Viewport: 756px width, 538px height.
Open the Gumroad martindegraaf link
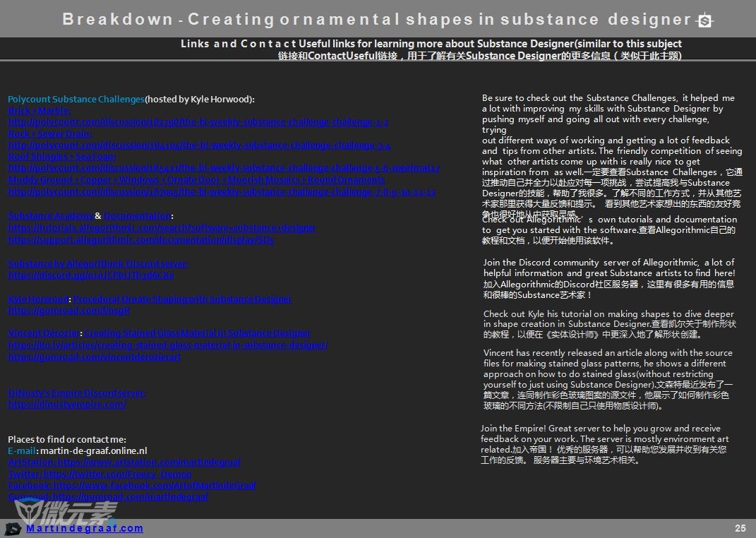pyautogui.click(x=108, y=496)
